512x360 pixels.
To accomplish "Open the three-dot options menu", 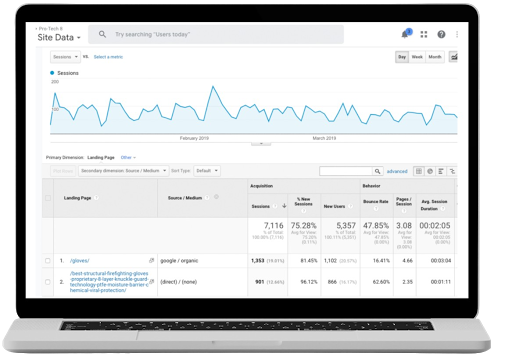I will (457, 34).
